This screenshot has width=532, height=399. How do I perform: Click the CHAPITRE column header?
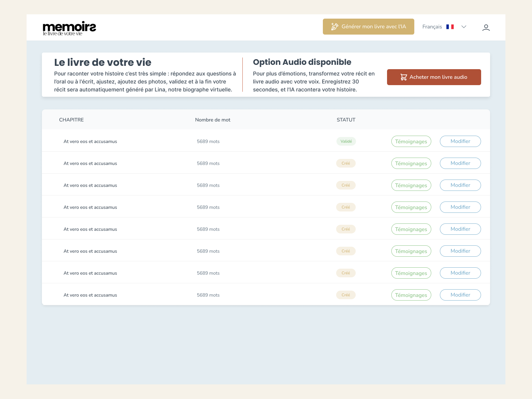pos(71,120)
